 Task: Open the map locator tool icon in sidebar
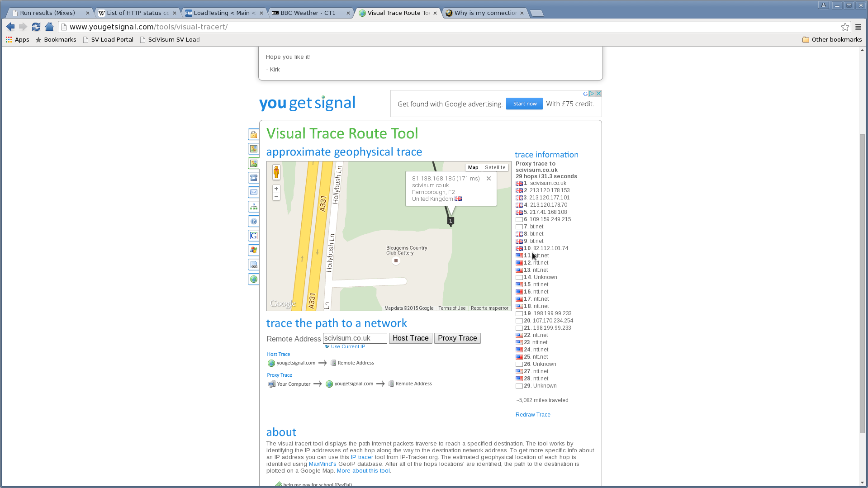click(x=254, y=149)
